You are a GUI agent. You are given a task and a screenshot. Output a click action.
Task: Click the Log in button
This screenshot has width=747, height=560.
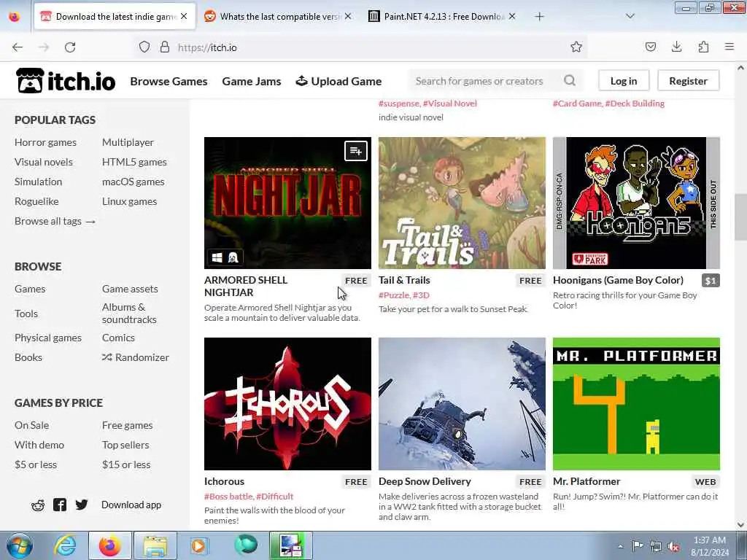click(624, 80)
